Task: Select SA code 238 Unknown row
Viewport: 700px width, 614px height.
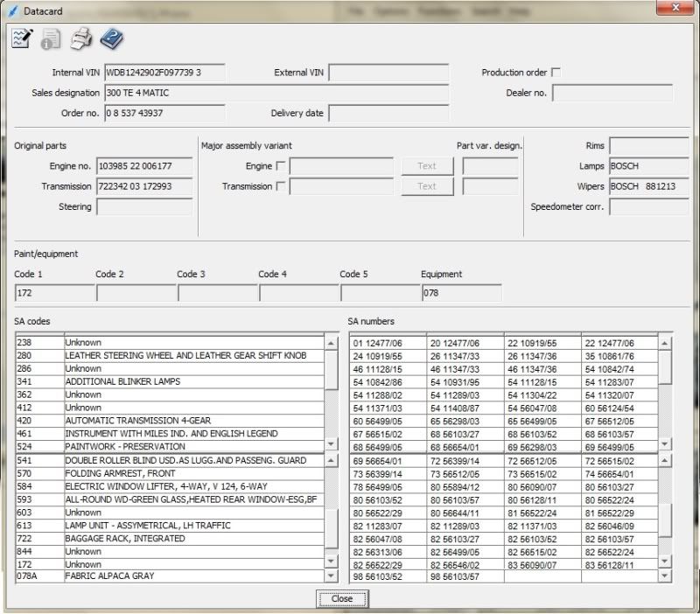Action: pos(170,343)
